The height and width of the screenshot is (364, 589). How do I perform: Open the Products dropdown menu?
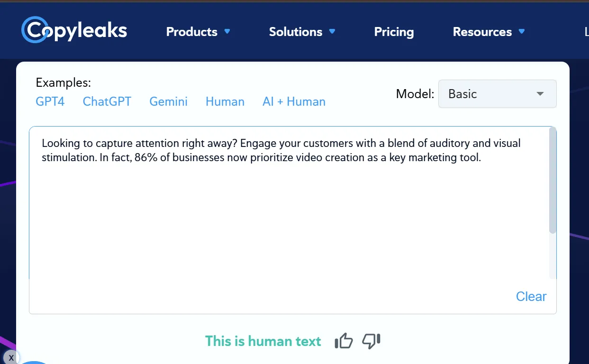(198, 32)
